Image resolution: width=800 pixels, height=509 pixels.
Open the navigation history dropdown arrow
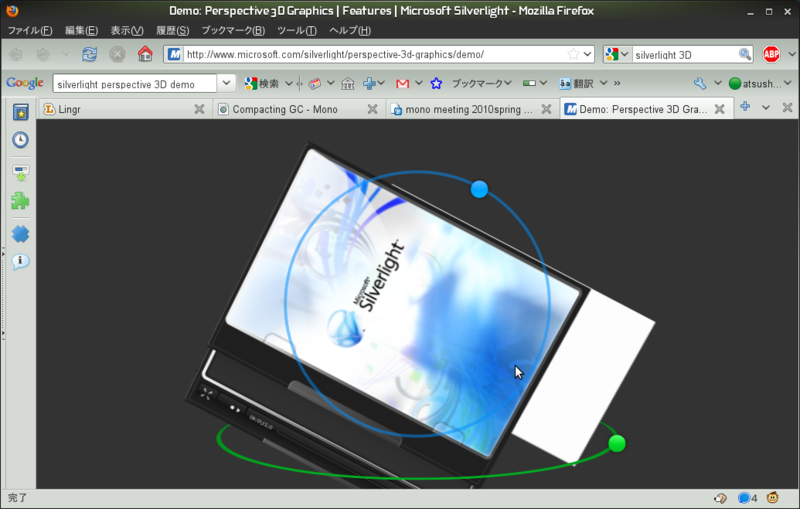tap(66, 54)
